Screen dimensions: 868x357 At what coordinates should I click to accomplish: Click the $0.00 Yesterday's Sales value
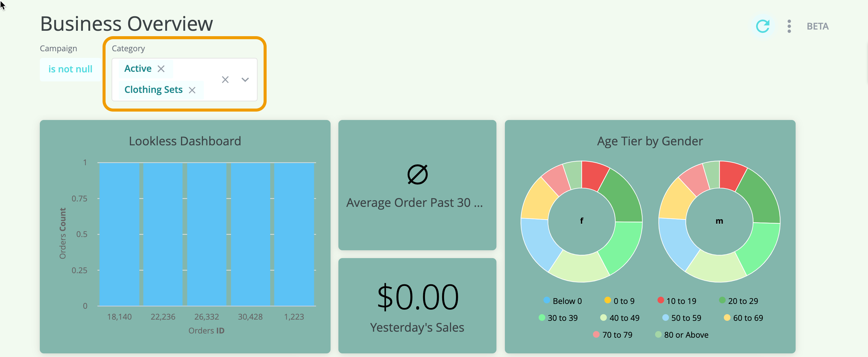tap(417, 297)
